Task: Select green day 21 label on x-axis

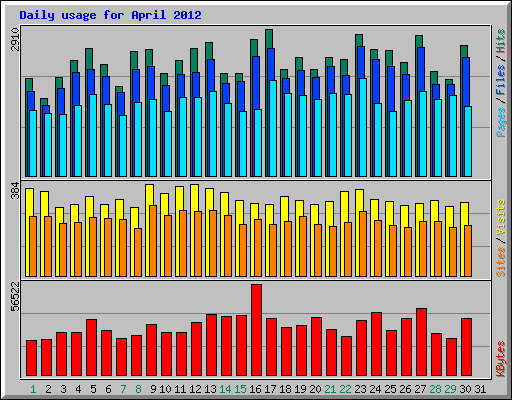Action: [x=330, y=389]
